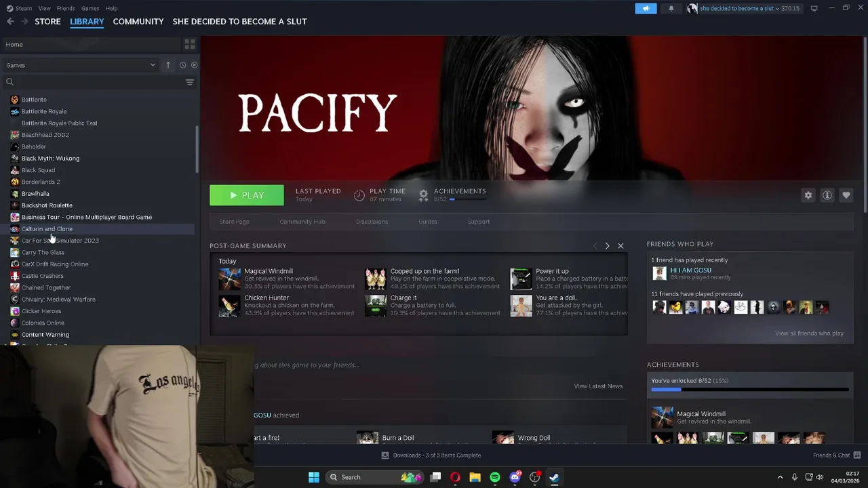Go forward with the navigation forward arrow
The height and width of the screenshot is (488, 868).
(24, 22)
